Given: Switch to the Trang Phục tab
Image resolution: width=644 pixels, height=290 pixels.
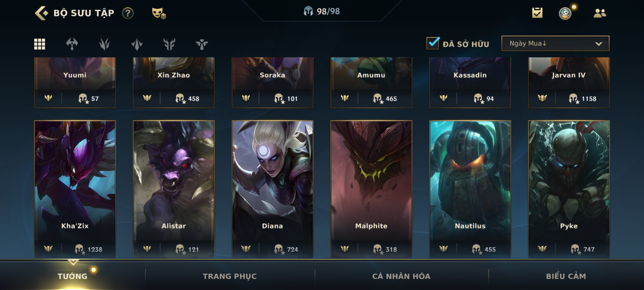Looking at the screenshot, I should [230, 276].
